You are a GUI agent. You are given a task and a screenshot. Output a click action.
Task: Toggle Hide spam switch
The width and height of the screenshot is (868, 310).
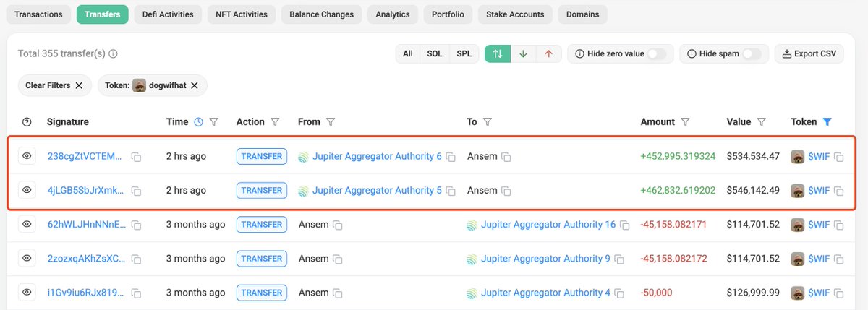coord(752,53)
